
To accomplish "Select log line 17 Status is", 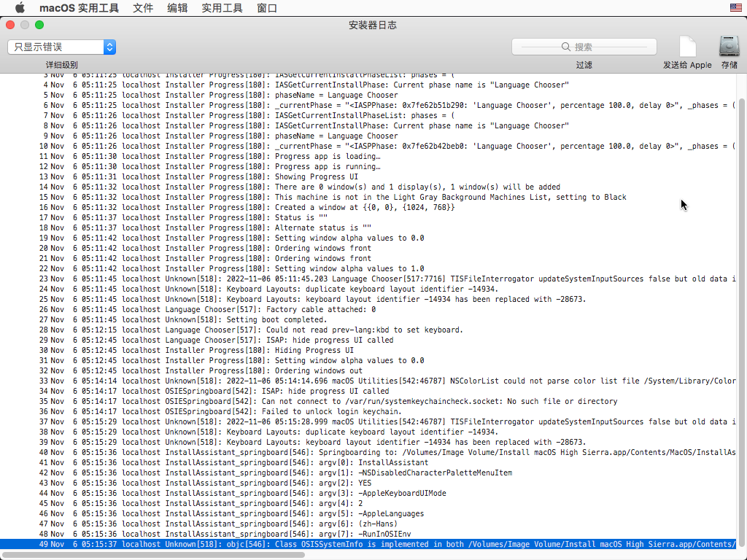I will tap(368, 217).
